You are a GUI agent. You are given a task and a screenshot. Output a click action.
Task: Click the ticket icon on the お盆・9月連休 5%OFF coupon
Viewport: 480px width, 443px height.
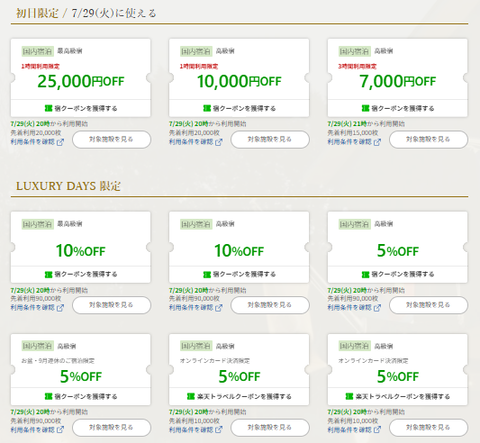pos(49,396)
